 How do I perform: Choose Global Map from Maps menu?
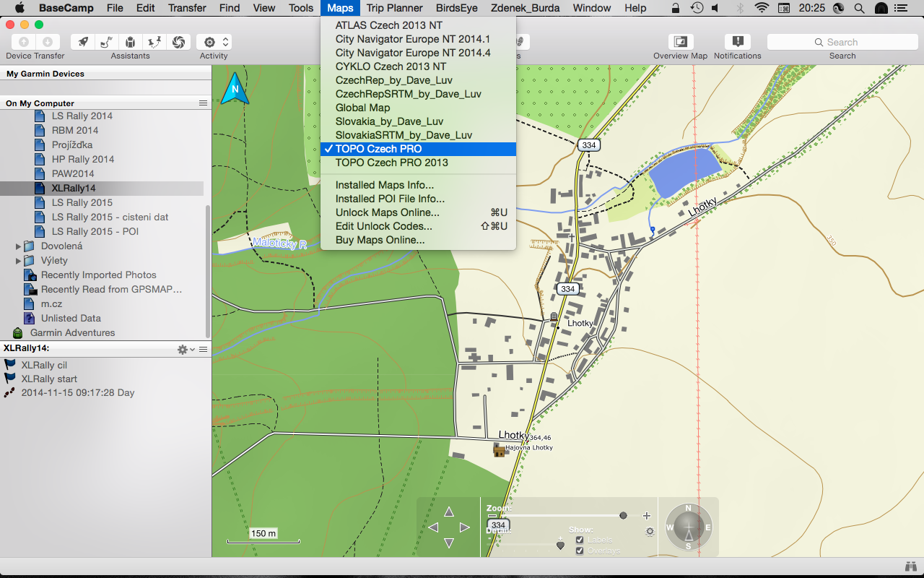pyautogui.click(x=419, y=108)
